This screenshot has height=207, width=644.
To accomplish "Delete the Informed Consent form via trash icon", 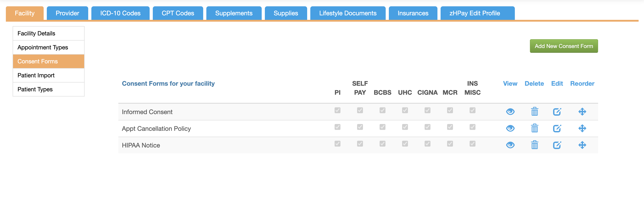I will 534,112.
